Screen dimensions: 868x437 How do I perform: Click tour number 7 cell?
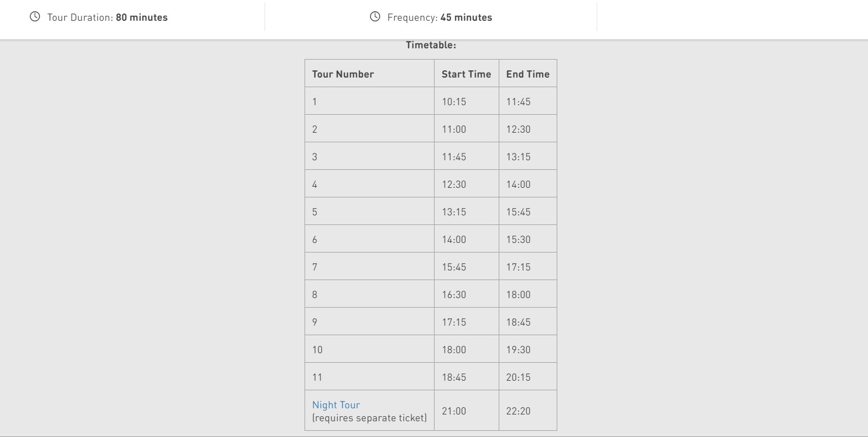tap(370, 267)
